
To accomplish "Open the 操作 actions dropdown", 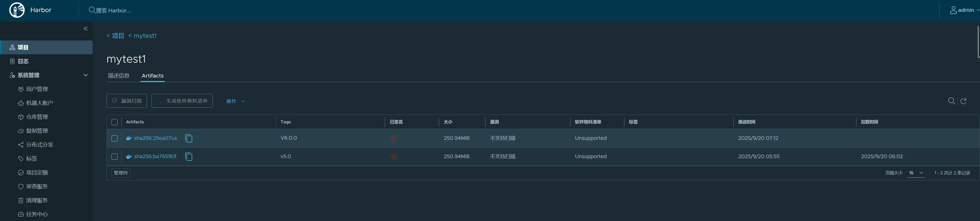I will click(235, 101).
